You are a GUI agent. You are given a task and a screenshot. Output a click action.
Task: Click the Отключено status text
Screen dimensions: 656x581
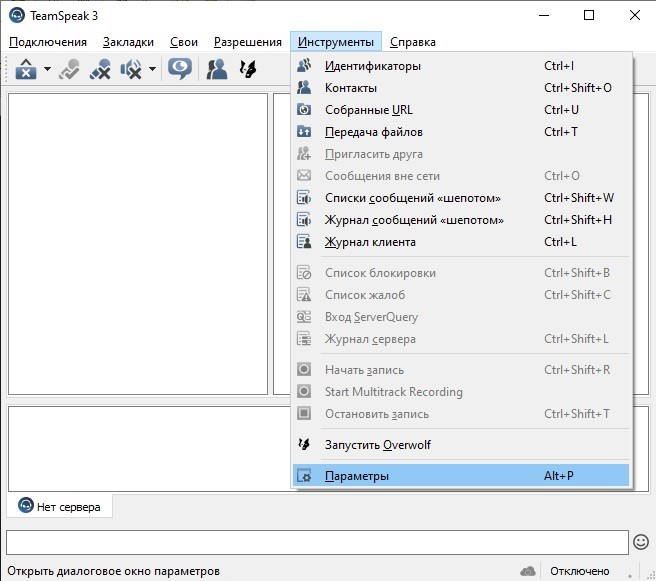[x=579, y=571]
